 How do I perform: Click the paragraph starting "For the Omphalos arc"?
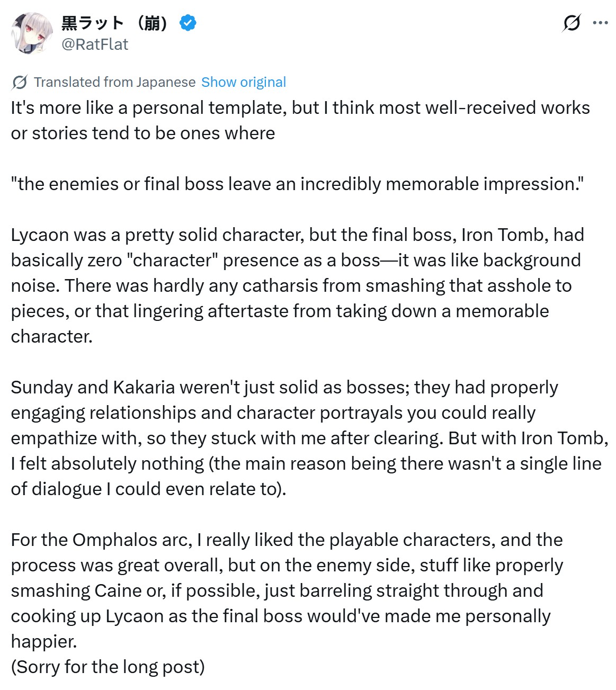coord(286,590)
